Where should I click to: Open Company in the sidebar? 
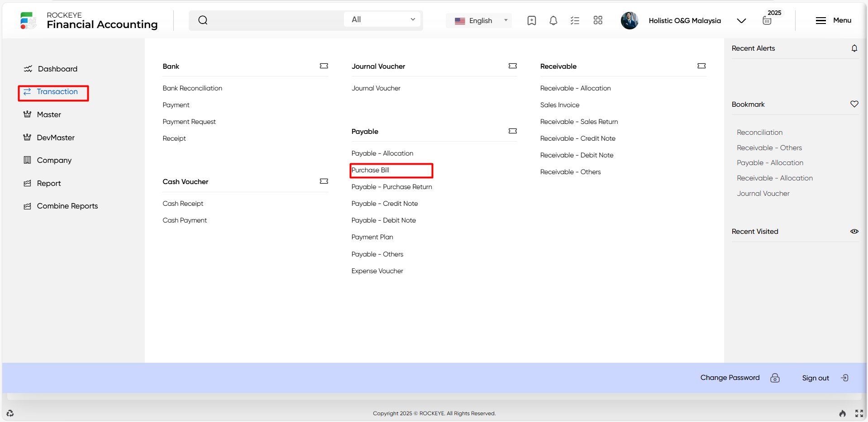[x=48, y=160]
